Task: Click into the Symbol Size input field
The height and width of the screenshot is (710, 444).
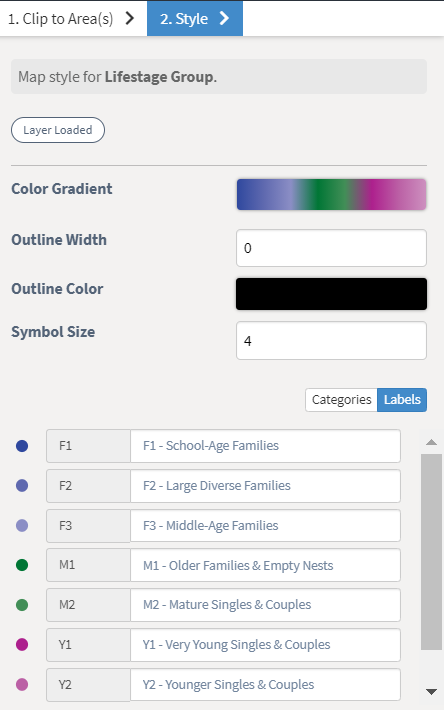Action: (x=331, y=341)
